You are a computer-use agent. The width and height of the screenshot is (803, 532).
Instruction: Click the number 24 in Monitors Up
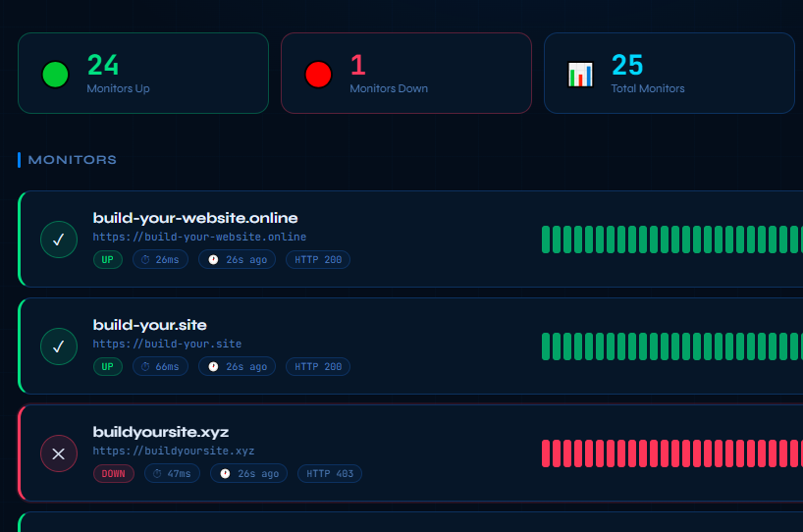click(103, 65)
